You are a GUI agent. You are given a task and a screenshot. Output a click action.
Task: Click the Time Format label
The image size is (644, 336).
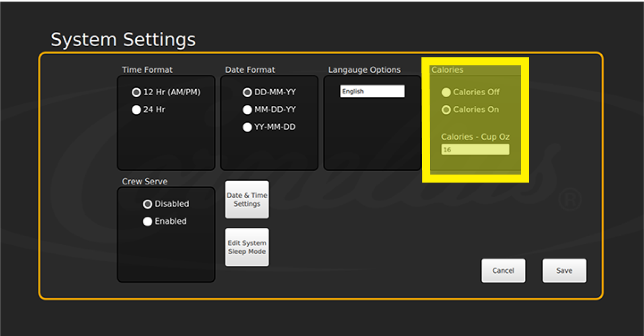(x=147, y=70)
